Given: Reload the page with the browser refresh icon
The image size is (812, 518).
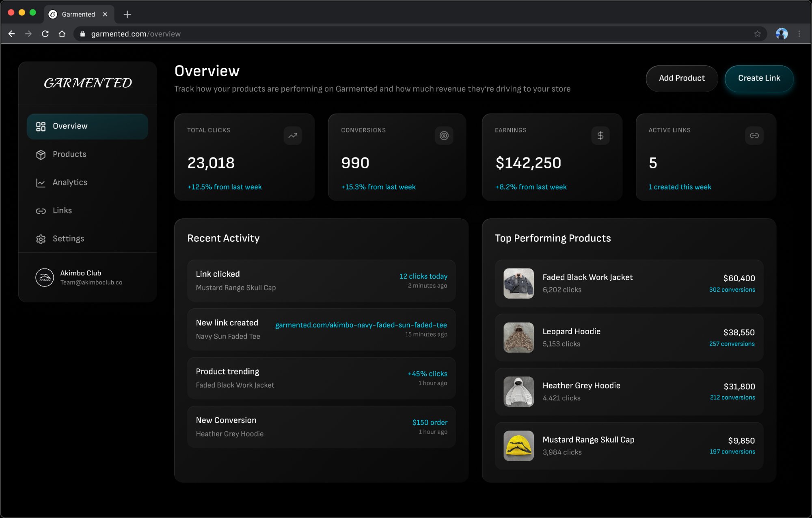Looking at the screenshot, I should tap(45, 34).
